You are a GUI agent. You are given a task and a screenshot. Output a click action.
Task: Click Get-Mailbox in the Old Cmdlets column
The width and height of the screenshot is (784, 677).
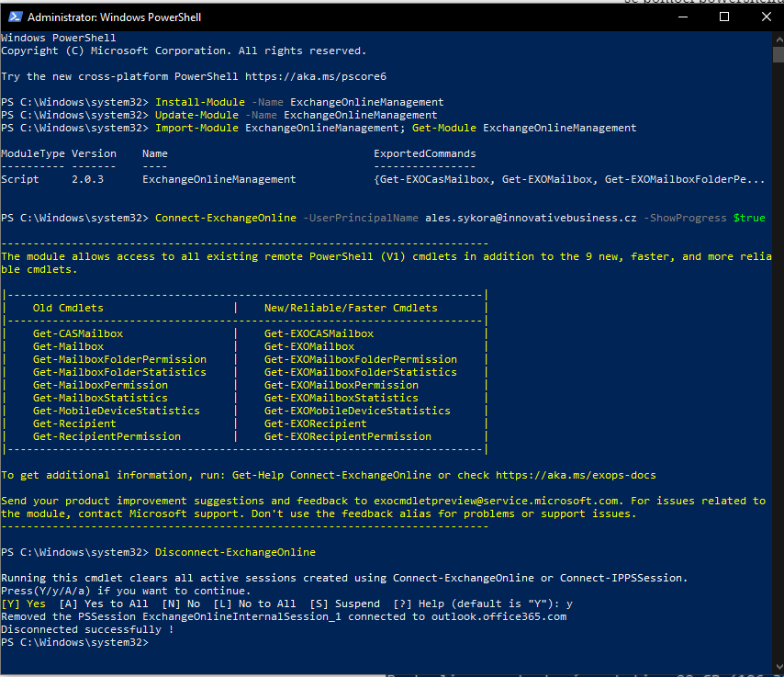(69, 346)
